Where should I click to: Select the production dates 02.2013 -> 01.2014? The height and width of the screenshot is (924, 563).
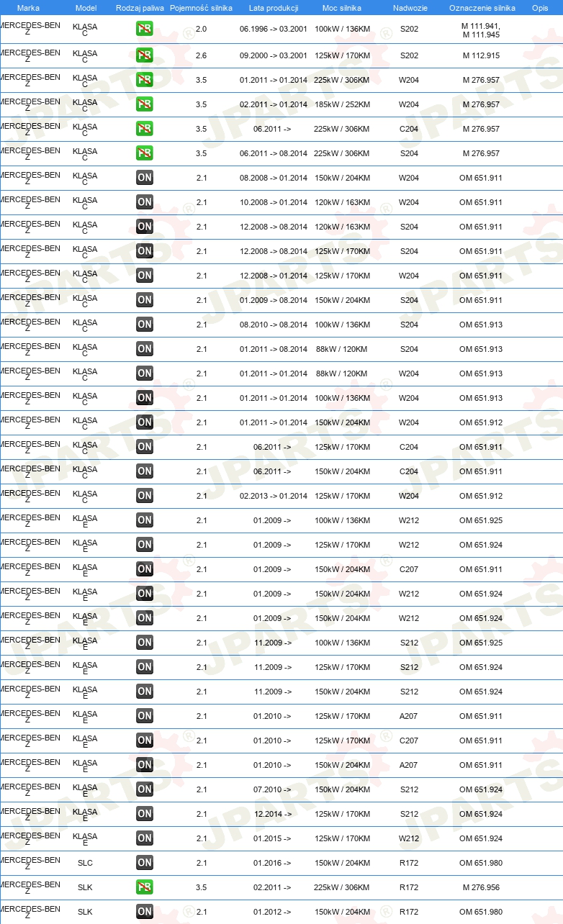[x=274, y=496]
